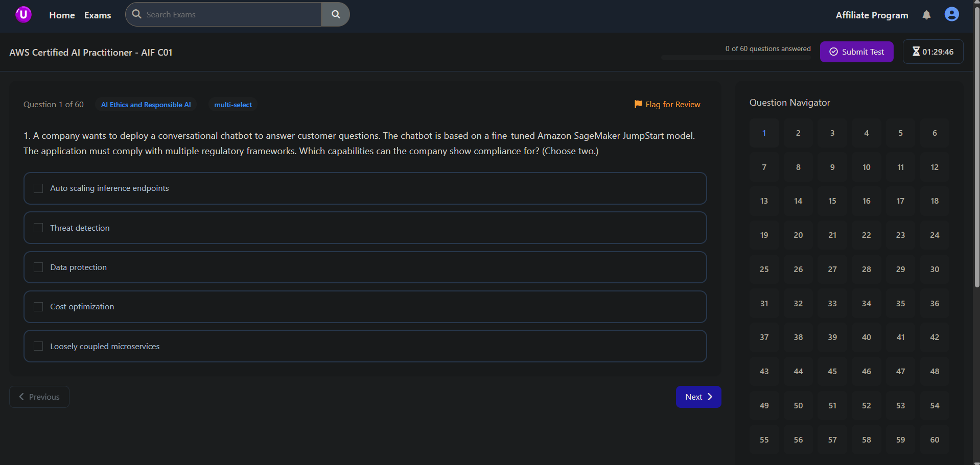Jump to question 36 in navigator

(x=935, y=303)
